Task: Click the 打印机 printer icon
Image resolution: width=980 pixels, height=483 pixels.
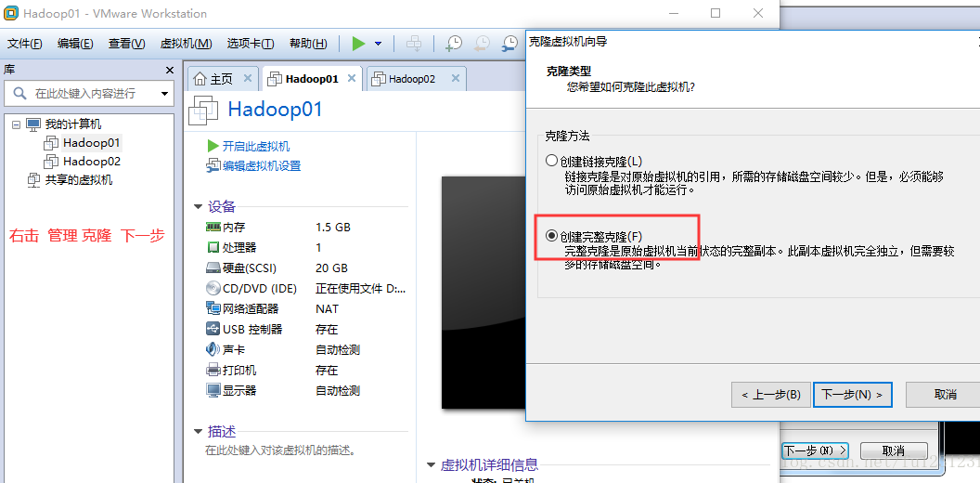Action: point(213,371)
